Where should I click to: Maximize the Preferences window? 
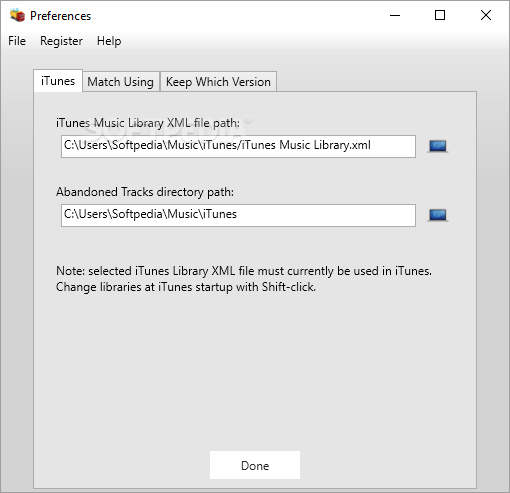(440, 15)
